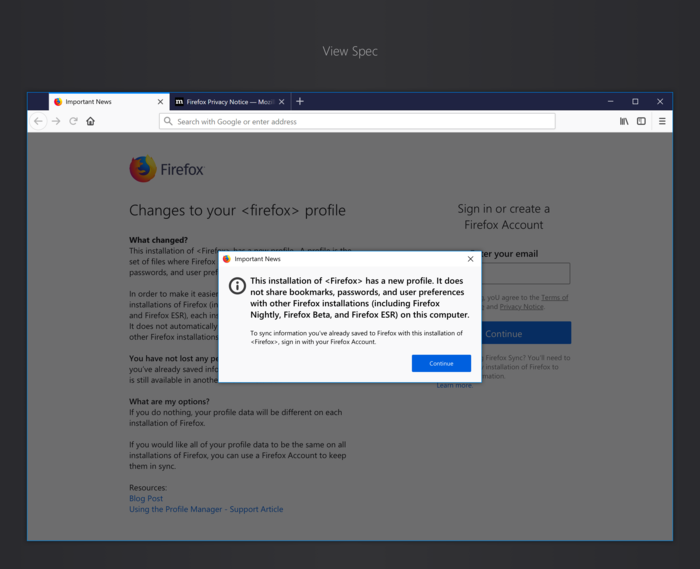Reload the page with the refresh icon
The image size is (700, 569).
73,121
